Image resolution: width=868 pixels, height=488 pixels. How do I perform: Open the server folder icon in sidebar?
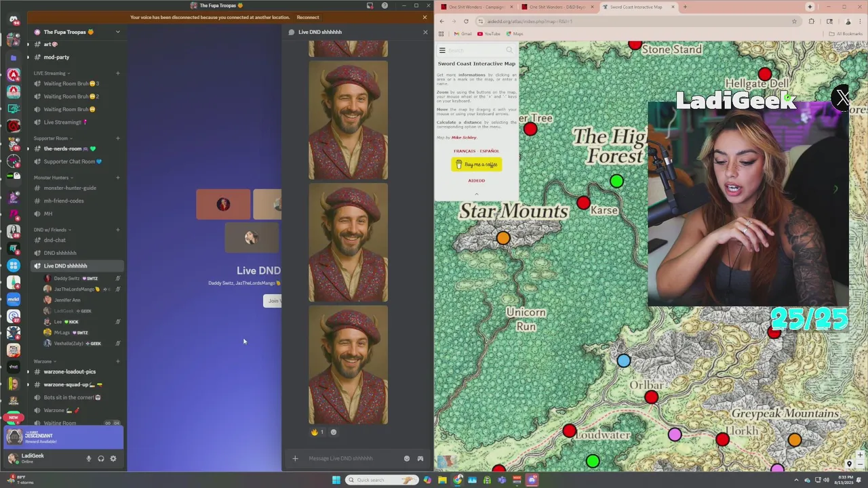tap(14, 58)
